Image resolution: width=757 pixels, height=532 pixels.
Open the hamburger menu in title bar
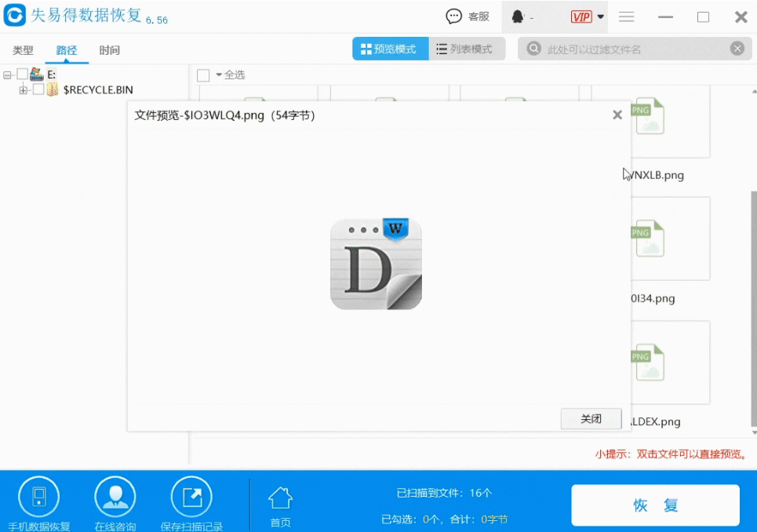626,17
